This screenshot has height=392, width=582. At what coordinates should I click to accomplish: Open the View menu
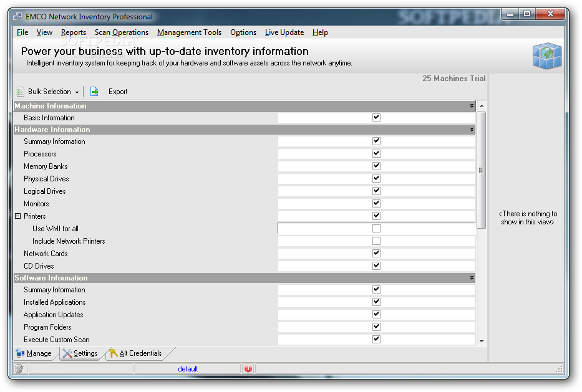point(44,32)
